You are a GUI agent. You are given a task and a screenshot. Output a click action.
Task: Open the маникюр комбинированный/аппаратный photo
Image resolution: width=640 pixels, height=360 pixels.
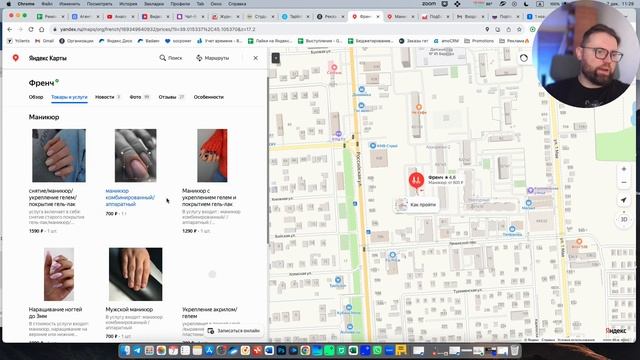coord(136,156)
